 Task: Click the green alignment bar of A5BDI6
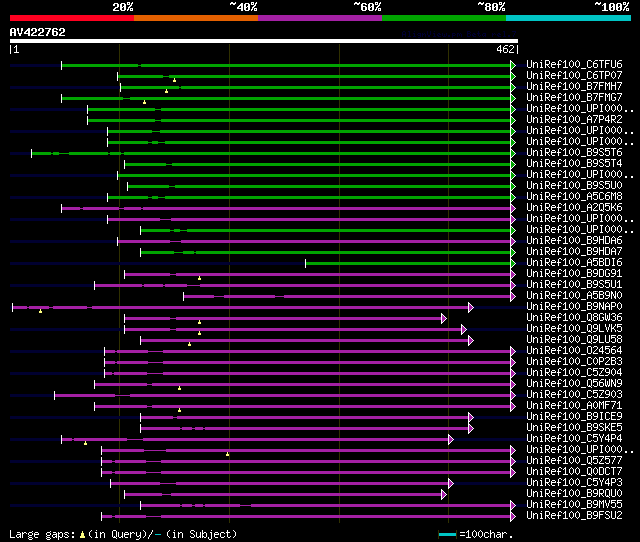point(408,264)
